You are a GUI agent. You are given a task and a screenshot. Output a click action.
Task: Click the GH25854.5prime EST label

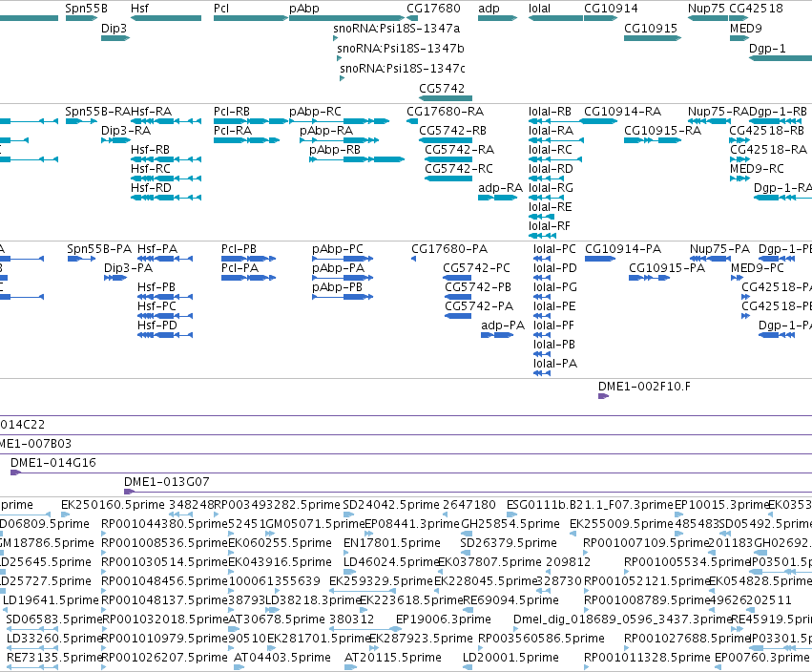point(510,524)
